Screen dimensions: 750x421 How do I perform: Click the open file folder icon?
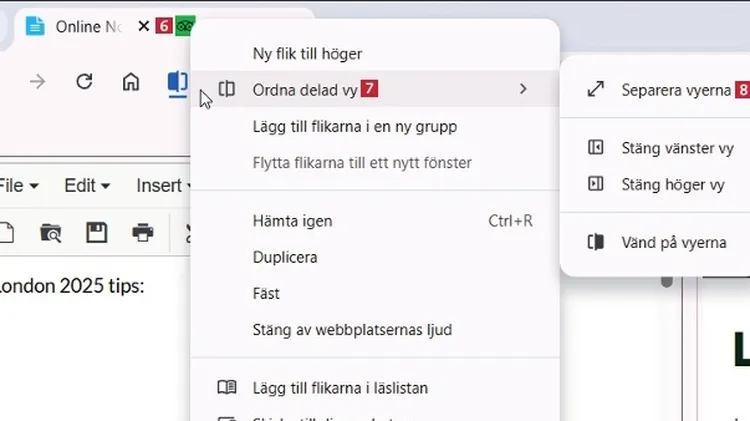[x=50, y=233]
